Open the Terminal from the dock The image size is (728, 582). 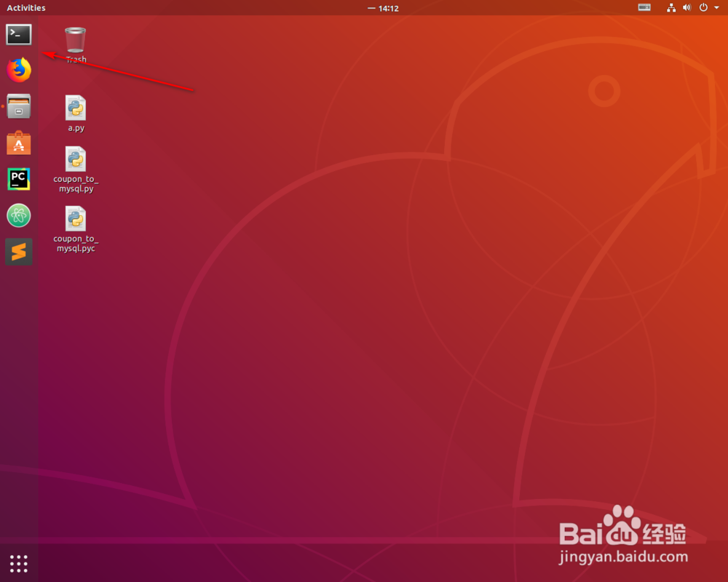(x=19, y=35)
